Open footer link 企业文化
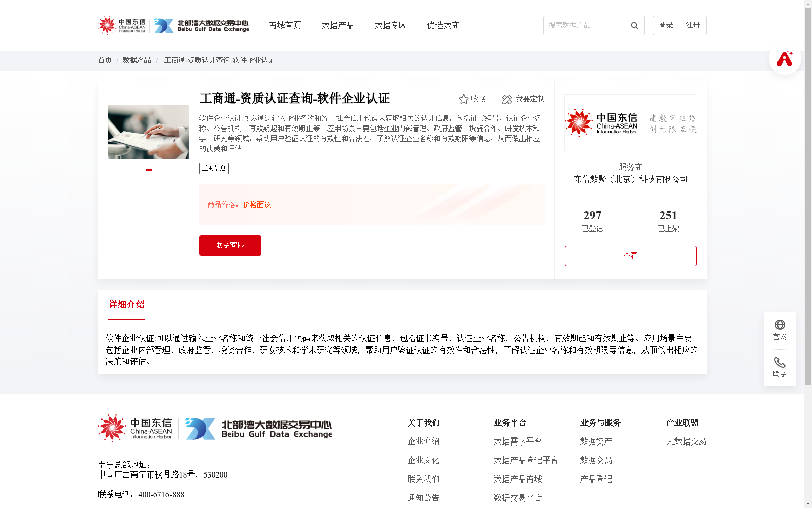812x508 pixels. [x=423, y=460]
